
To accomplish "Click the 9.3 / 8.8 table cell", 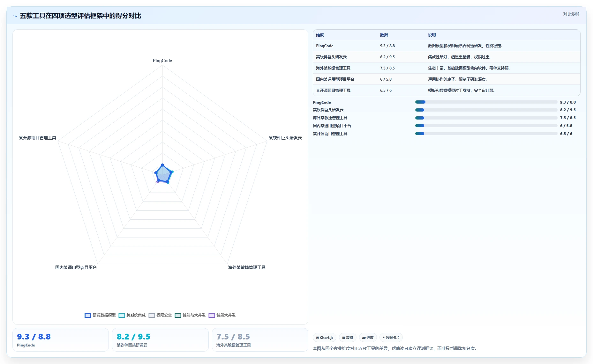I will [387, 46].
